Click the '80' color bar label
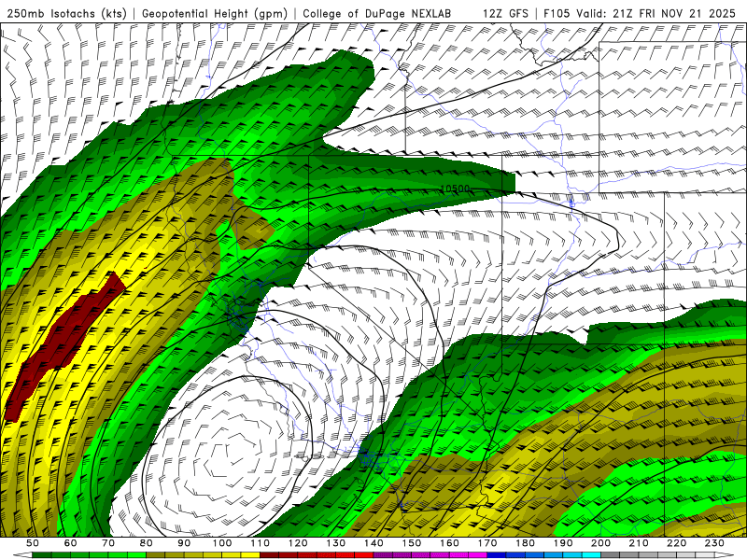Image resolution: width=747 pixels, height=560 pixels. pos(147,543)
